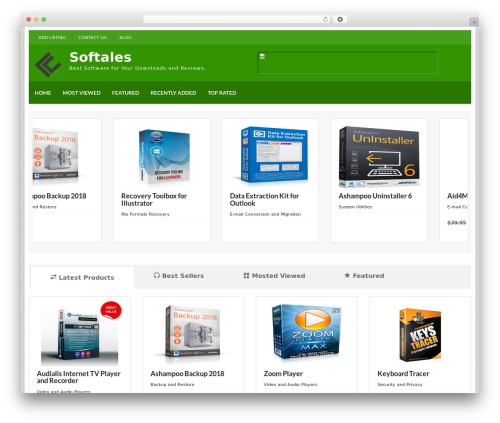
Task: Click the Video and Audio Players category under Zoom Player
Action: tap(290, 385)
